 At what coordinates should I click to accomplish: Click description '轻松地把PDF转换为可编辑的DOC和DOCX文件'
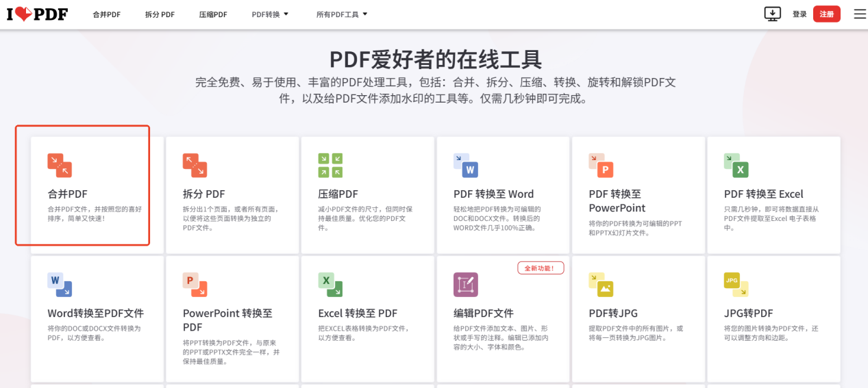(x=497, y=218)
